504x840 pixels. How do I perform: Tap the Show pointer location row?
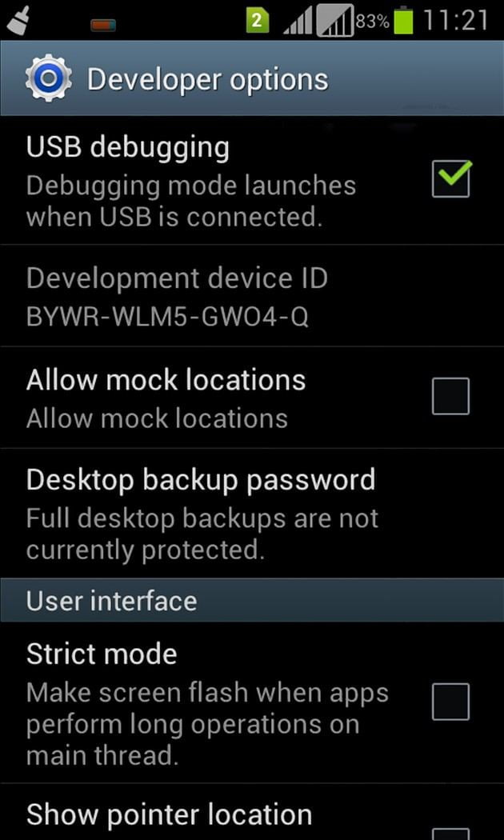click(x=252, y=812)
